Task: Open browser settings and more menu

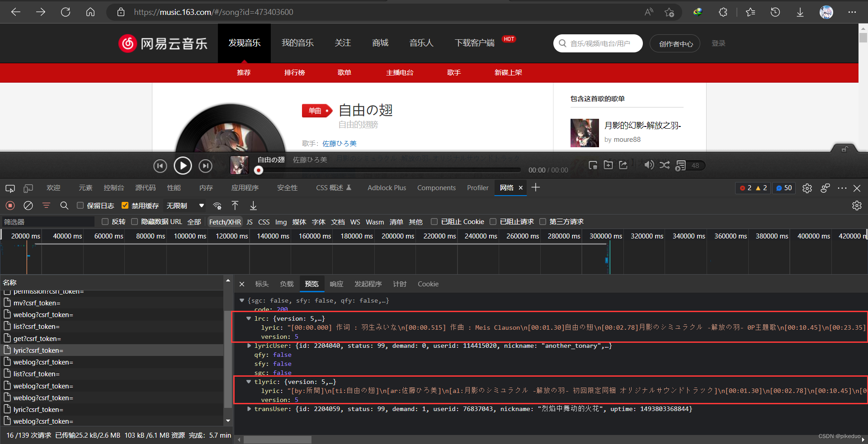Action: pyautogui.click(x=852, y=12)
